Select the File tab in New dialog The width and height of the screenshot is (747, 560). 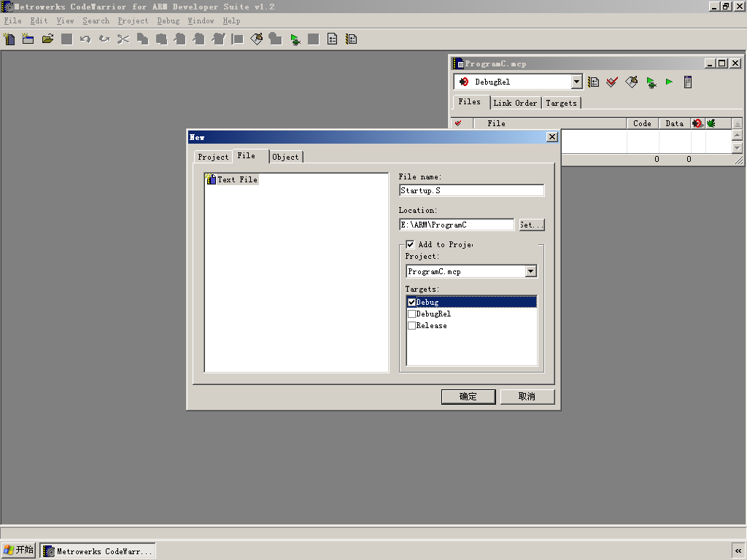tap(250, 156)
